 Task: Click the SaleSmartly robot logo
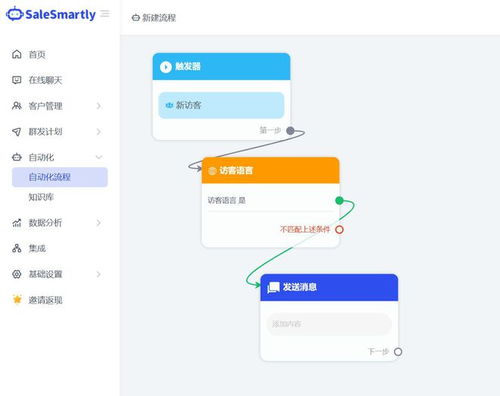[x=15, y=14]
